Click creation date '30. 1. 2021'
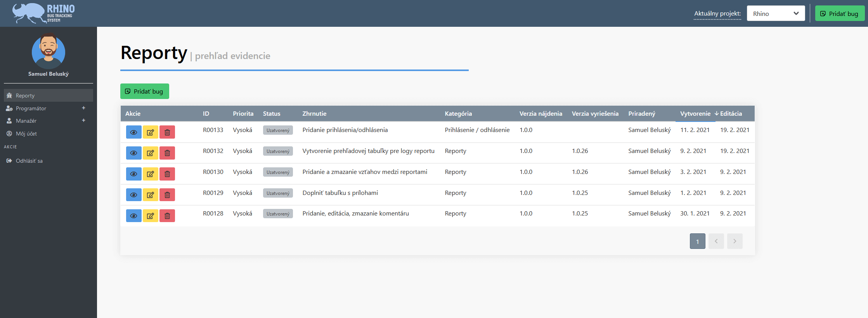868x318 pixels. [x=695, y=213]
